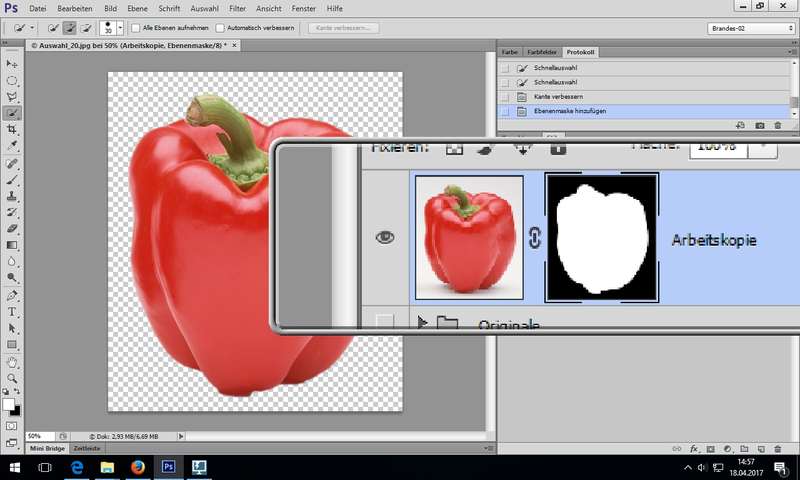Open the Filter menu
The width and height of the screenshot is (800, 480).
coord(237,8)
